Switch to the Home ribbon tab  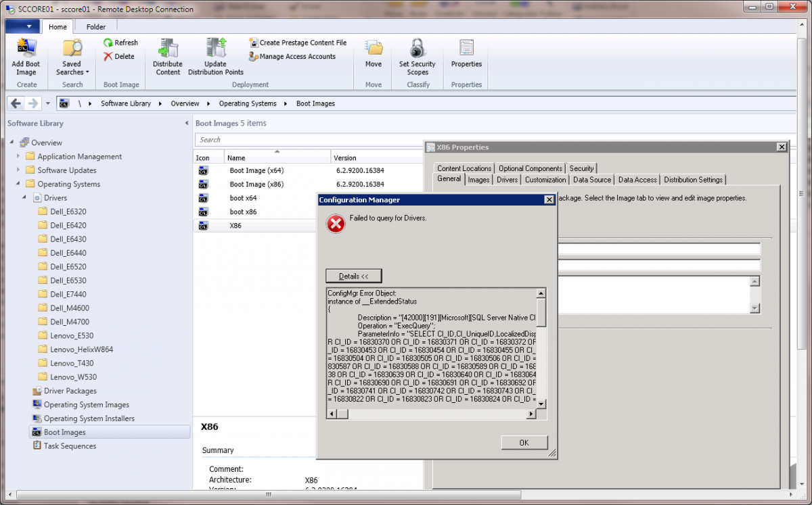58,27
